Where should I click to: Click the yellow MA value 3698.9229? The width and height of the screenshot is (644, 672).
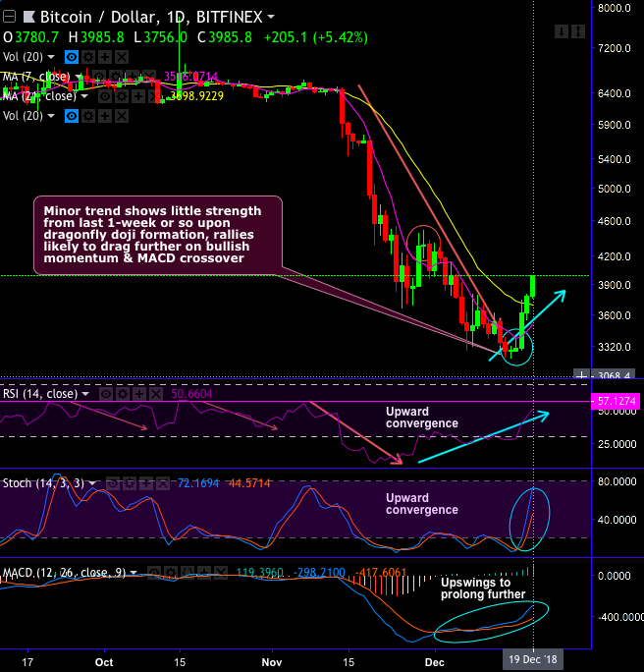click(197, 96)
